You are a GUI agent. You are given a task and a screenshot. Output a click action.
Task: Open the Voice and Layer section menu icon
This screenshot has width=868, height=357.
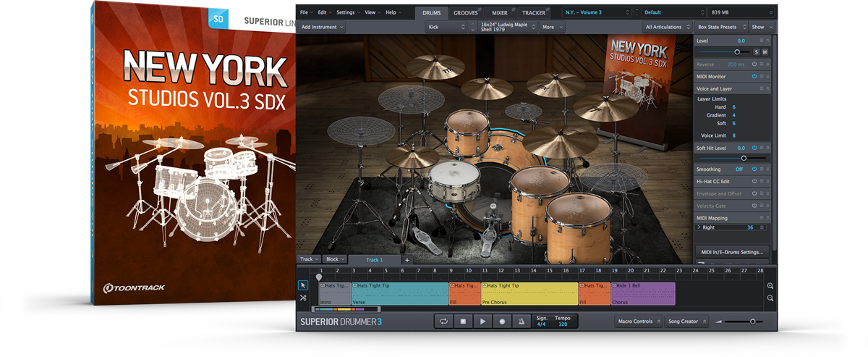pyautogui.click(x=761, y=88)
